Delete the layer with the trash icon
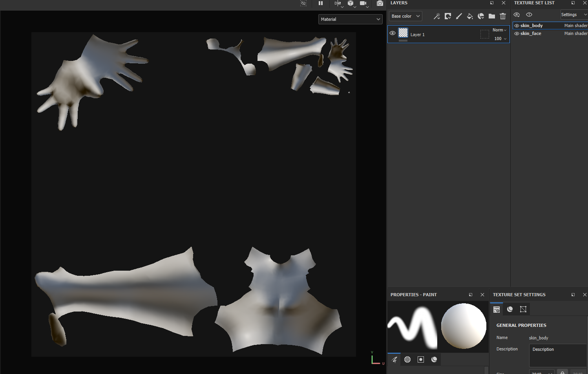588x374 pixels. tap(502, 16)
